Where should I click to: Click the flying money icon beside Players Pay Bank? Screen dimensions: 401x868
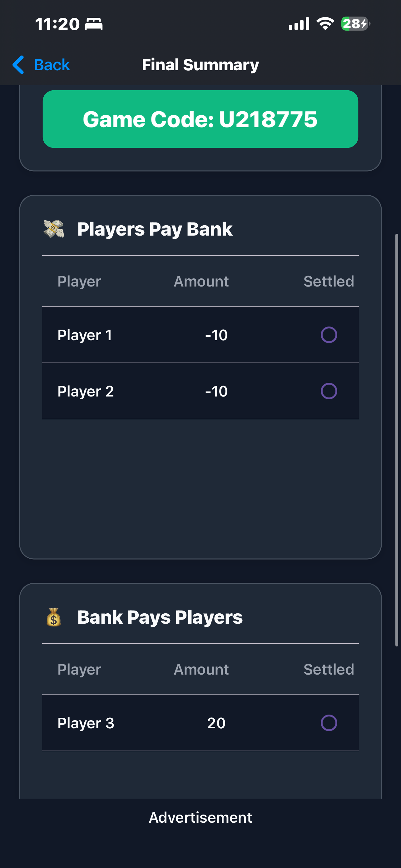coord(54,228)
